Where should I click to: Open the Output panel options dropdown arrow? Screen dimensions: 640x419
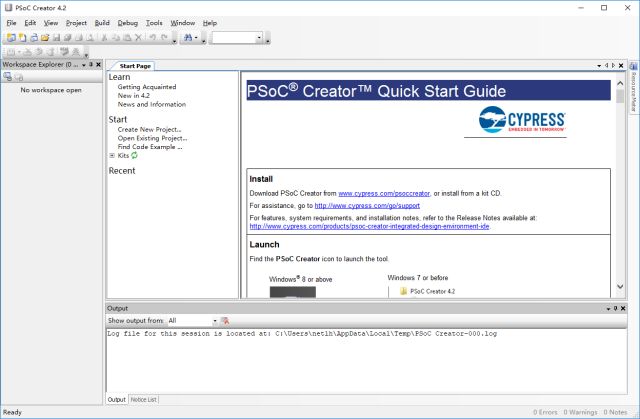tap(608, 309)
